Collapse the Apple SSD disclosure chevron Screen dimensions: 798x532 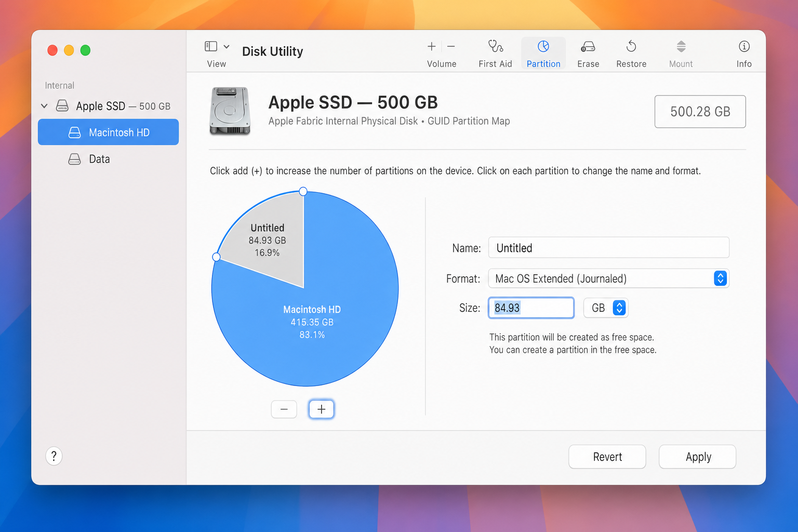coord(44,106)
